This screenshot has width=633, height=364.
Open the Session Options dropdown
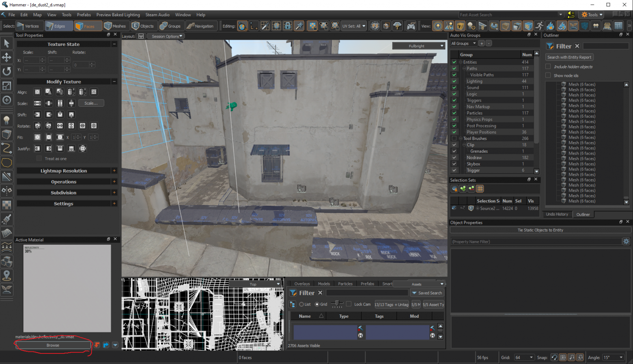[166, 36]
